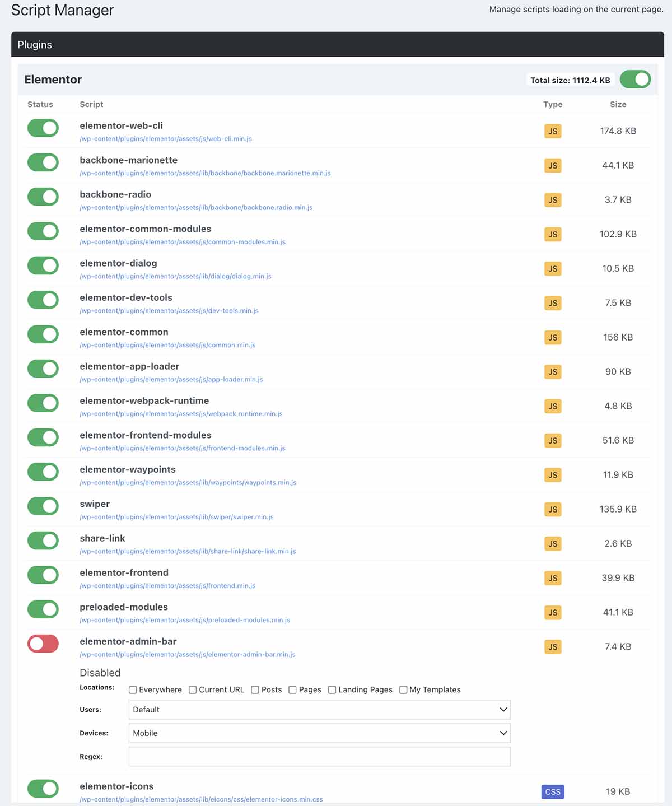The height and width of the screenshot is (806, 672).
Task: Check the Everywhere location box
Action: (133, 690)
